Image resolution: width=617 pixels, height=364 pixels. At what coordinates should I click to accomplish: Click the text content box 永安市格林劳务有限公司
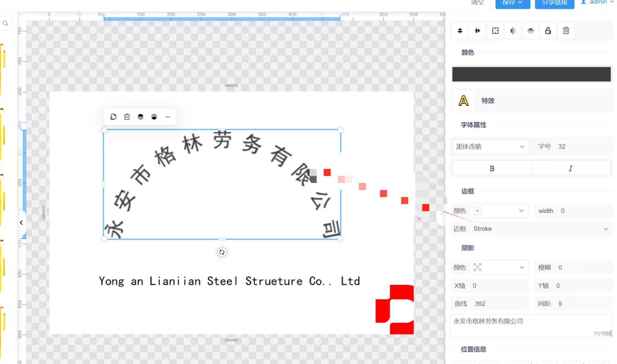tap(531, 326)
